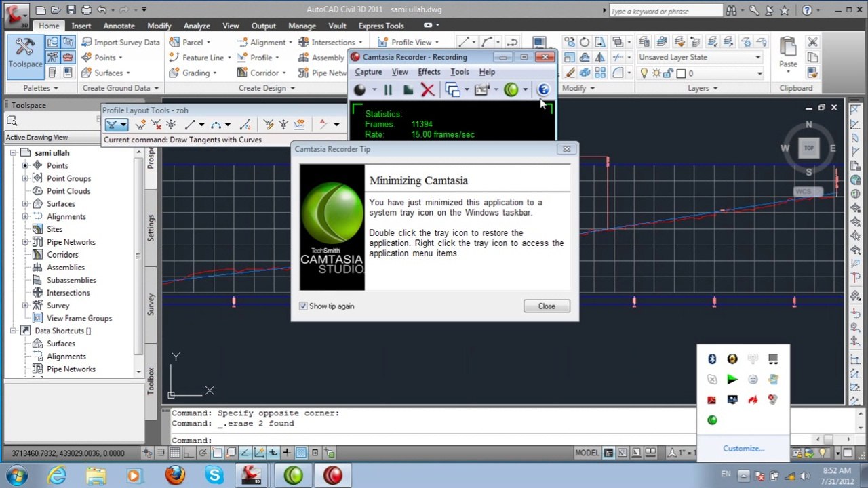Expand the Create Ground Data panel
The image size is (868, 488).
pos(121,88)
